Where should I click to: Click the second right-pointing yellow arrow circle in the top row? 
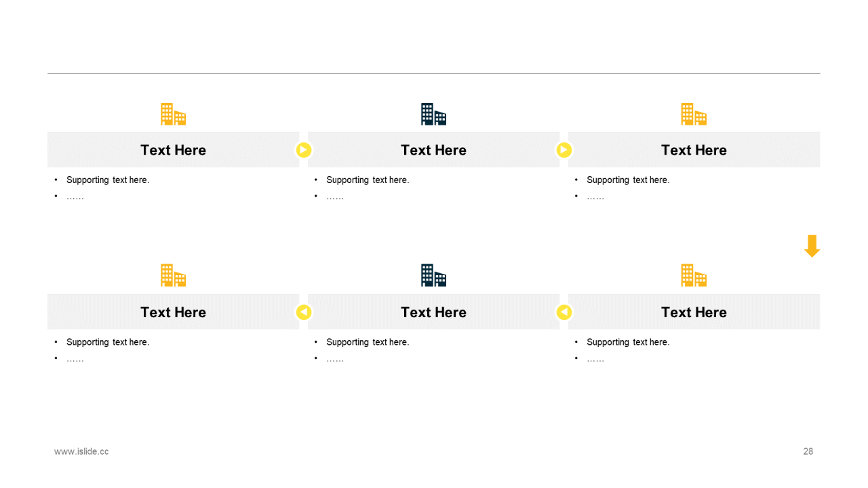(x=564, y=150)
